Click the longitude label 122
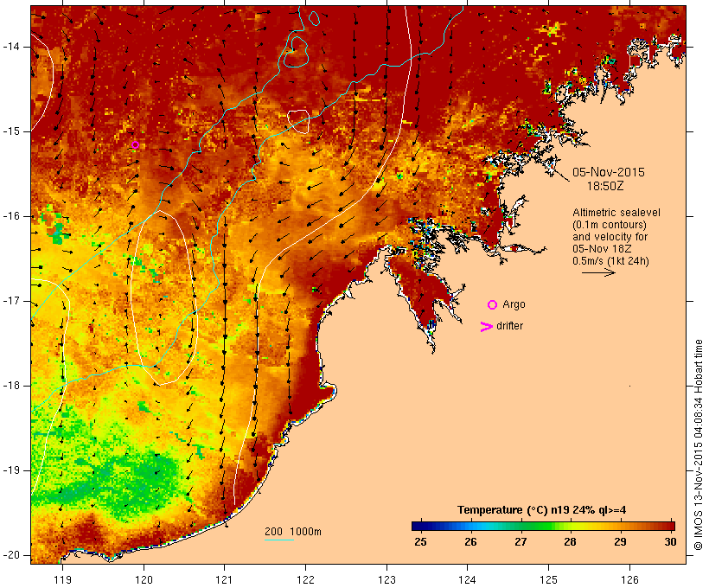 (x=306, y=579)
